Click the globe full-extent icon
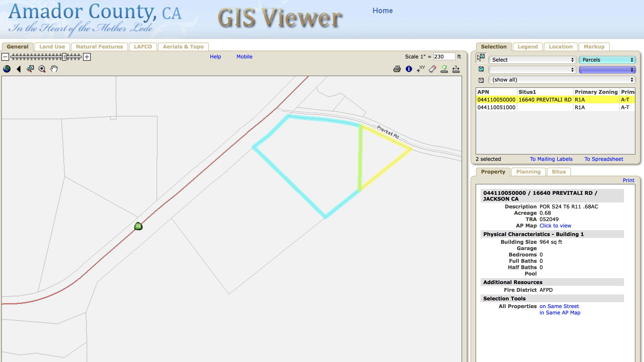Image resolution: width=644 pixels, height=362 pixels. coord(7,69)
